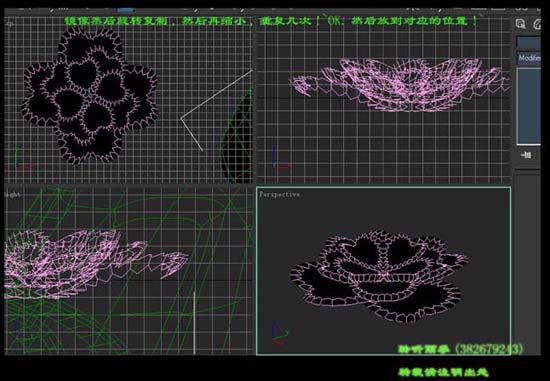This screenshot has width=550, height=381.
Task: Open the Create command panel tab icon
Action: point(521,24)
